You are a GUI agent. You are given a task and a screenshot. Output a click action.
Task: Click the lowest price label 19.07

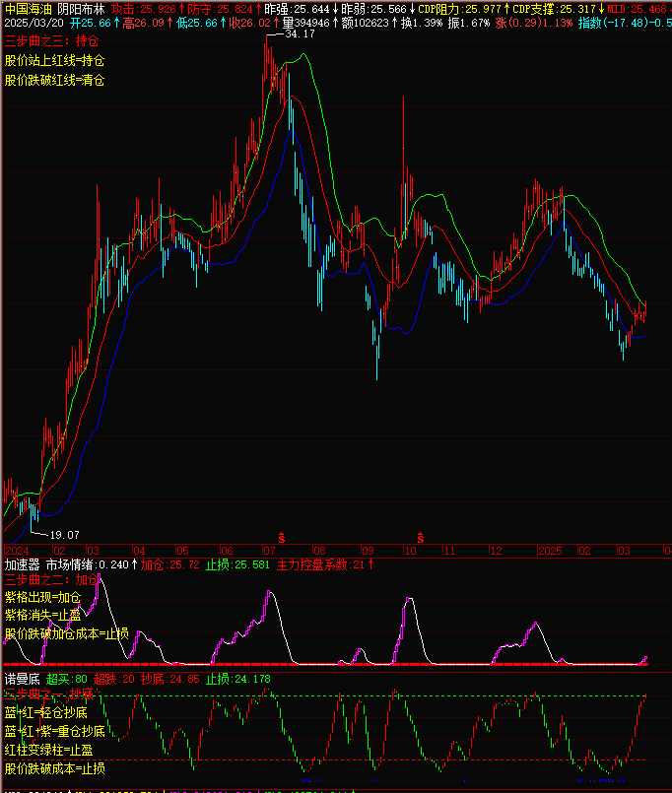(64, 535)
